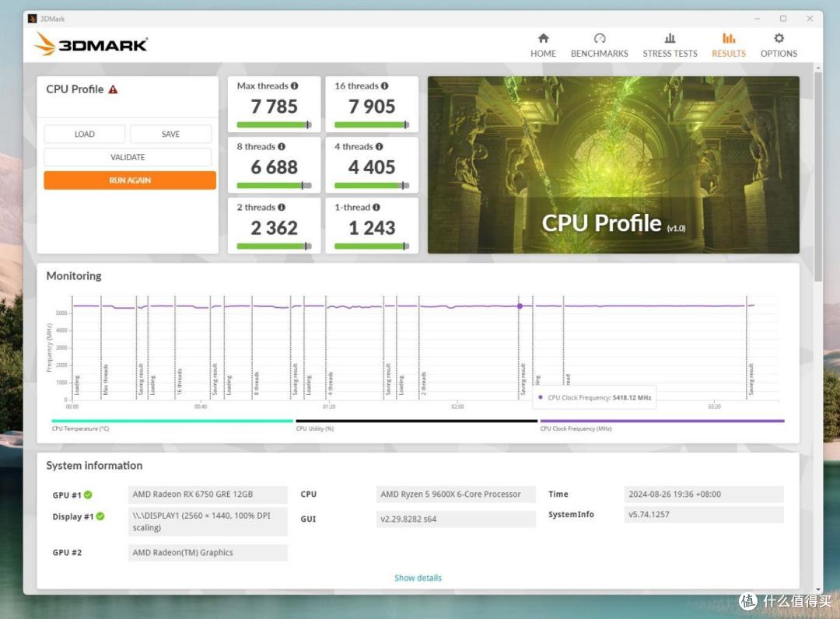Click the 1-thread score 1 243
This screenshot has width=840, height=619.
pos(372,228)
